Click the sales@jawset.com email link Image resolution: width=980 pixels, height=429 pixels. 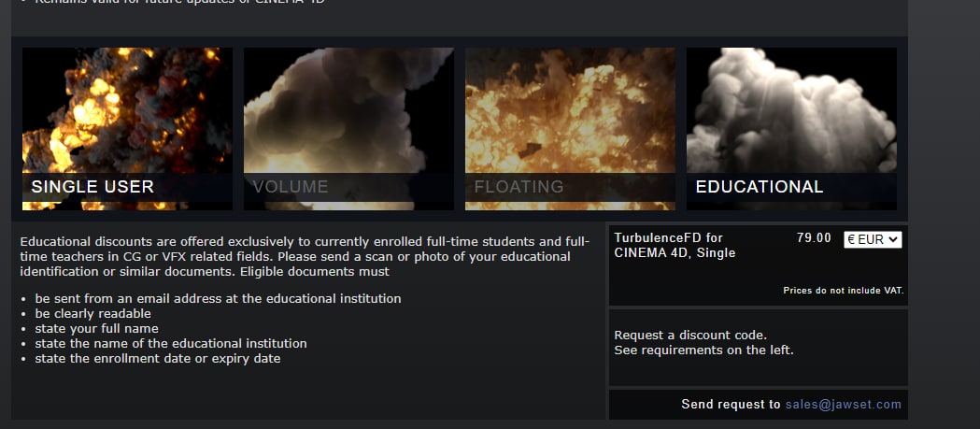(x=843, y=405)
